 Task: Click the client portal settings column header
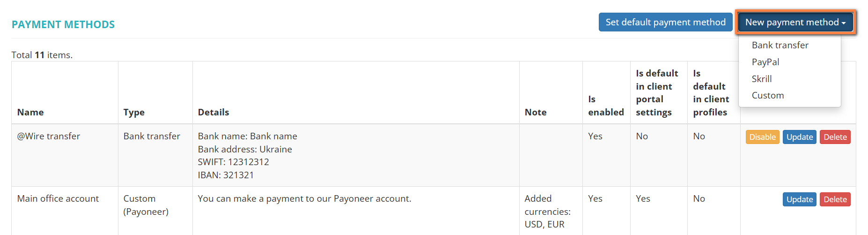[657, 93]
